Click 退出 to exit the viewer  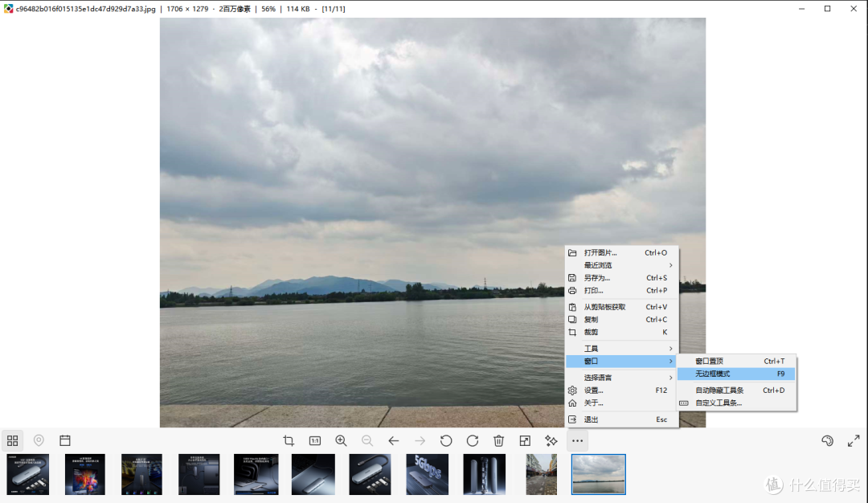click(x=621, y=419)
